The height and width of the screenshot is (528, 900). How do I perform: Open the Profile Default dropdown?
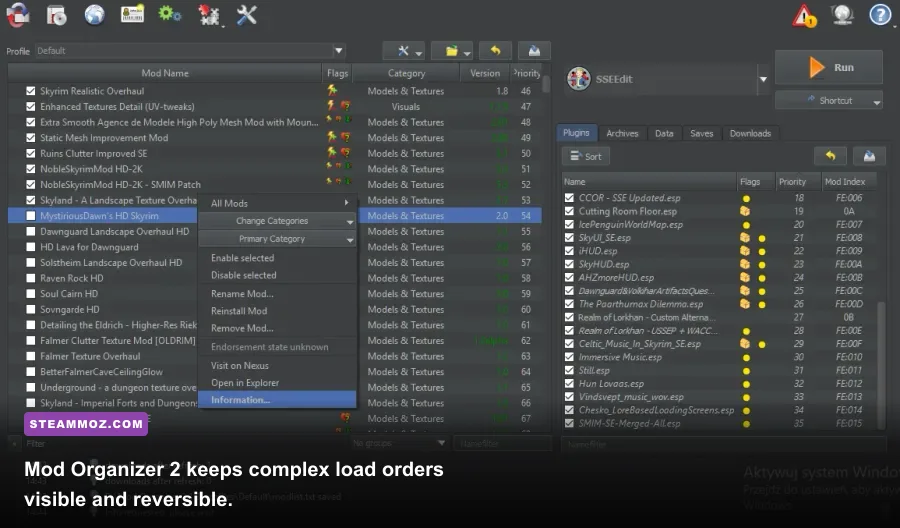coord(190,51)
